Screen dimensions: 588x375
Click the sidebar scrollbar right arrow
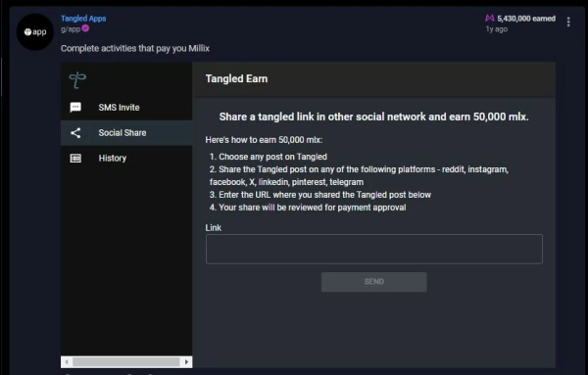coord(186,362)
